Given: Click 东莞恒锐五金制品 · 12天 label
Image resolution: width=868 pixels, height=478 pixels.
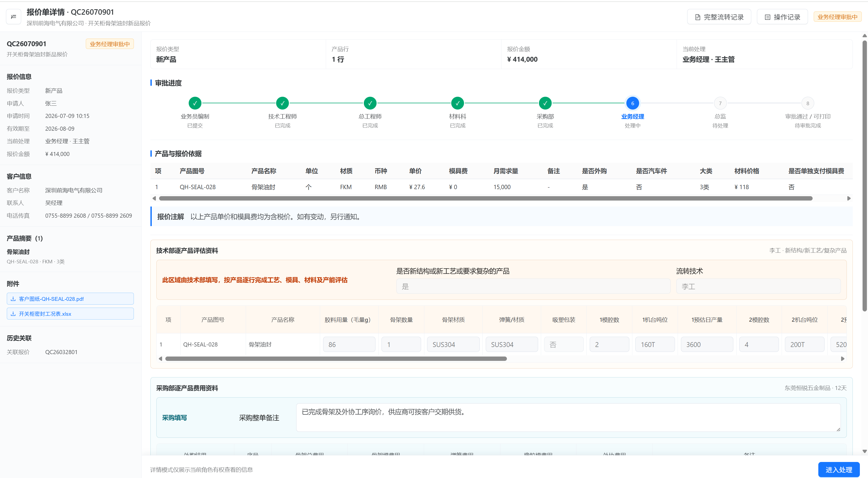Looking at the screenshot, I should (x=815, y=388).
